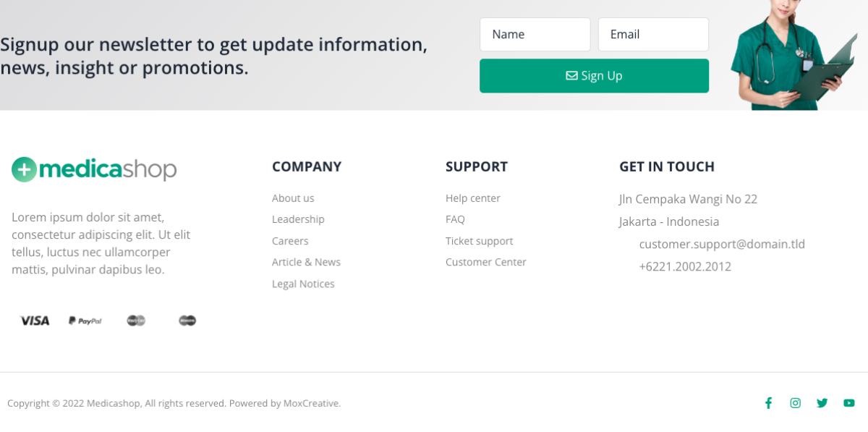Click the MasterCard payment logo
This screenshot has width=868, height=432.
[x=136, y=321]
